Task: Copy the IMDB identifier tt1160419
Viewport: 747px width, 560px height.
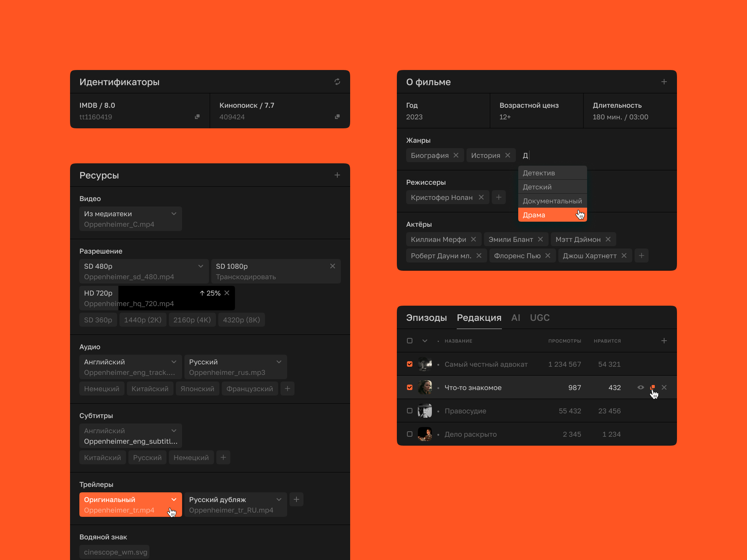Action: click(197, 117)
